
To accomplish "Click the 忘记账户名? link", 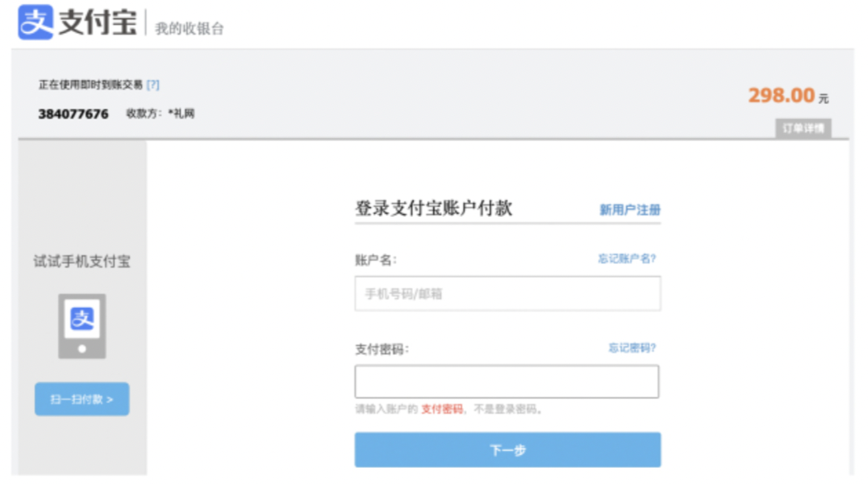I will (x=627, y=259).
